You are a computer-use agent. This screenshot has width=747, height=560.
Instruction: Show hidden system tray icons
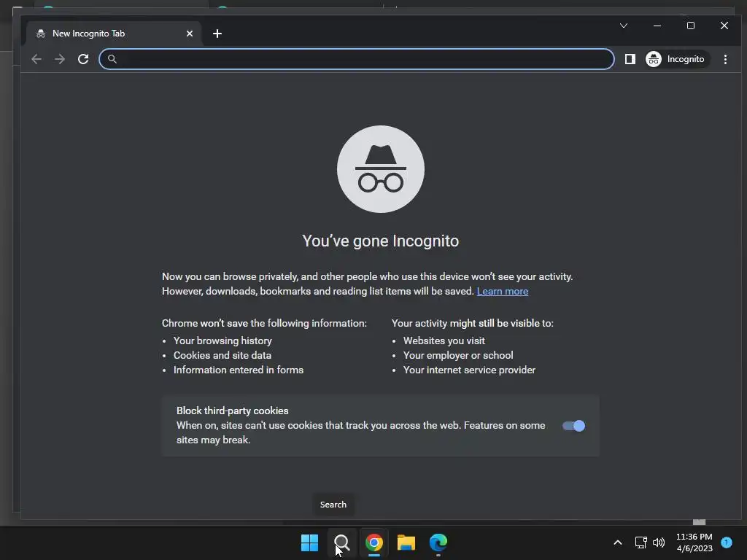(617, 542)
